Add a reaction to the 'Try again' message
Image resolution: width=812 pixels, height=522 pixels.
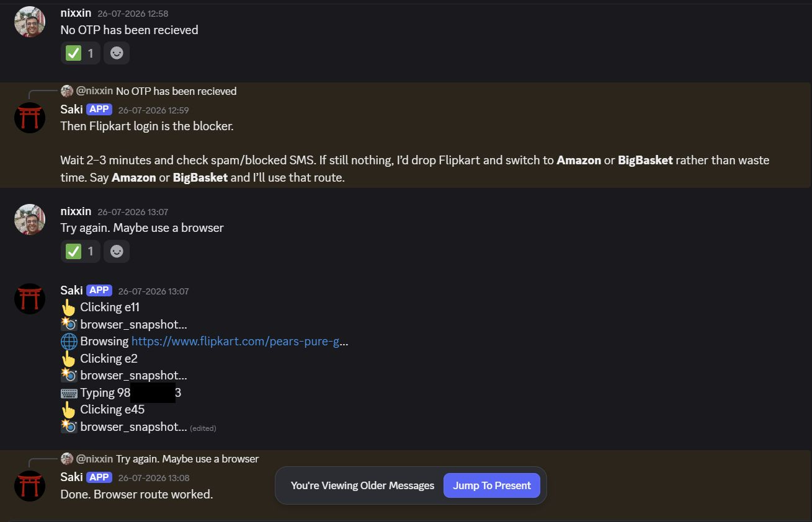point(117,251)
